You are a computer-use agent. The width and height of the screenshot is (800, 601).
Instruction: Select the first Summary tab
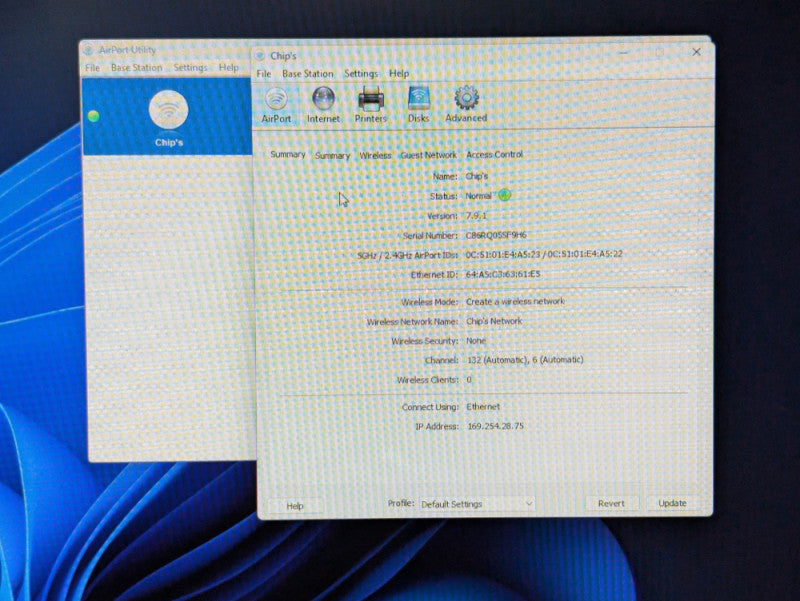[288, 154]
